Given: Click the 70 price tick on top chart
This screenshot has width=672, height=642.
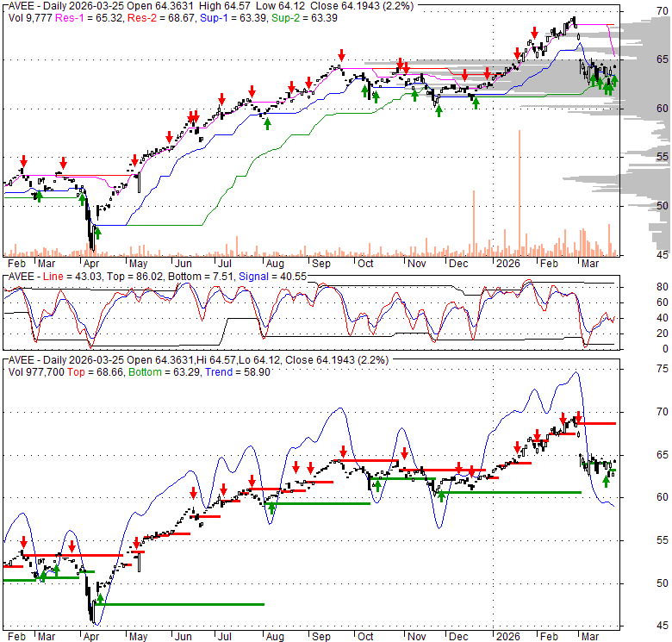Looking at the screenshot, I should (663, 10).
